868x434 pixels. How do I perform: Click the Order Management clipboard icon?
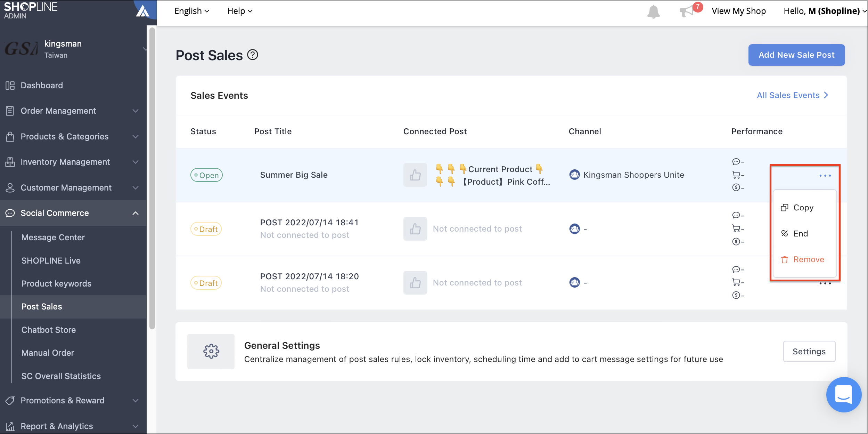pos(10,111)
